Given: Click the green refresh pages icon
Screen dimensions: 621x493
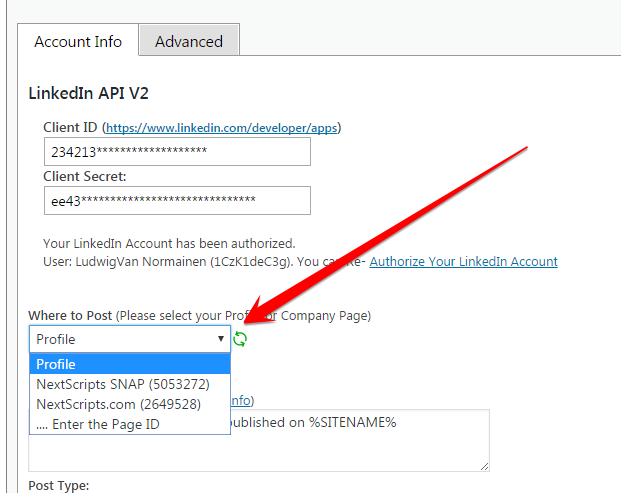Looking at the screenshot, I should pos(240,339).
